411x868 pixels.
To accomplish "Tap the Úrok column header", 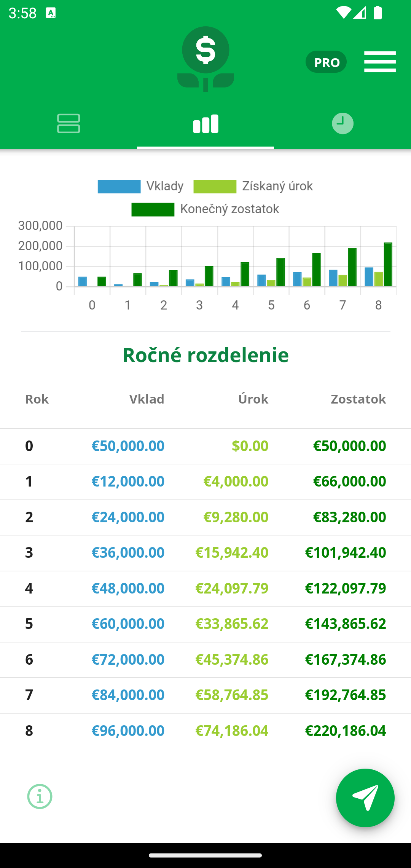I will point(253,399).
